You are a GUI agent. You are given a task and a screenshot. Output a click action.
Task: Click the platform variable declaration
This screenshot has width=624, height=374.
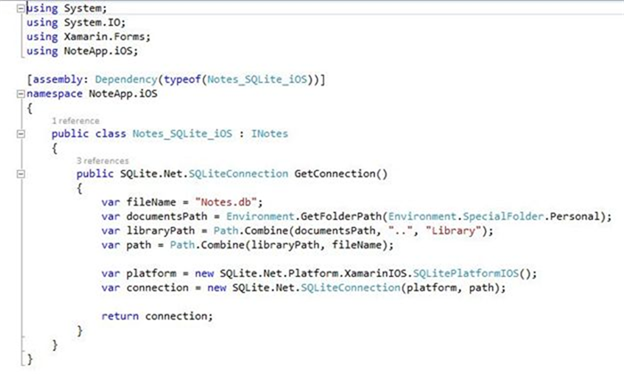tap(151, 273)
